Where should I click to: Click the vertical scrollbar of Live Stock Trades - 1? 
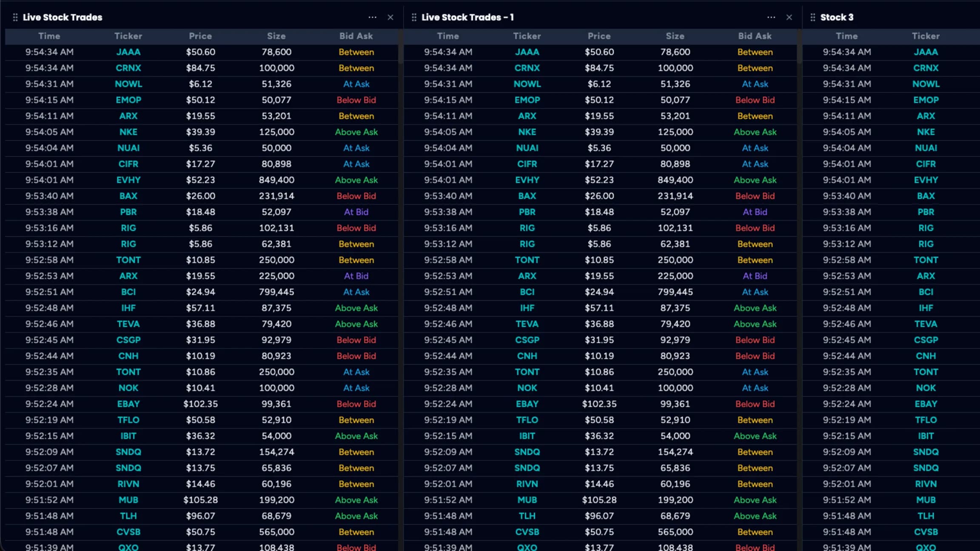(x=800, y=47)
